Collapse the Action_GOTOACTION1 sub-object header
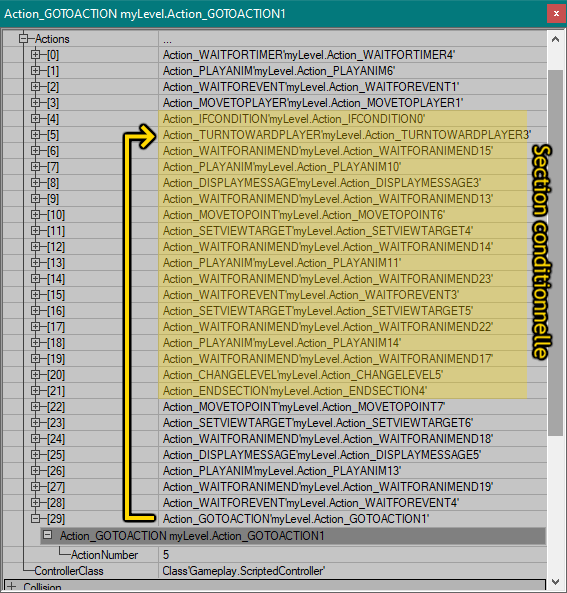 [x=48, y=535]
